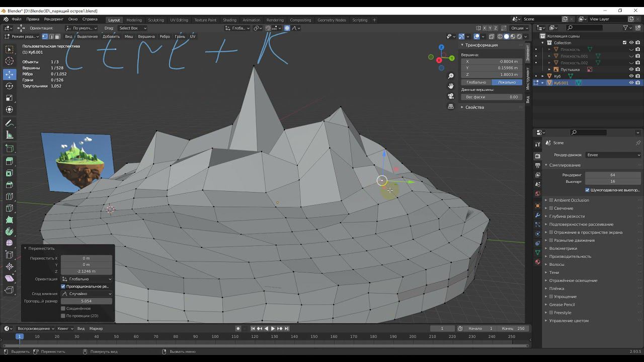Screen dimensions: 644x362
Task: Collapse the Сэмплирование section
Action: (565, 165)
